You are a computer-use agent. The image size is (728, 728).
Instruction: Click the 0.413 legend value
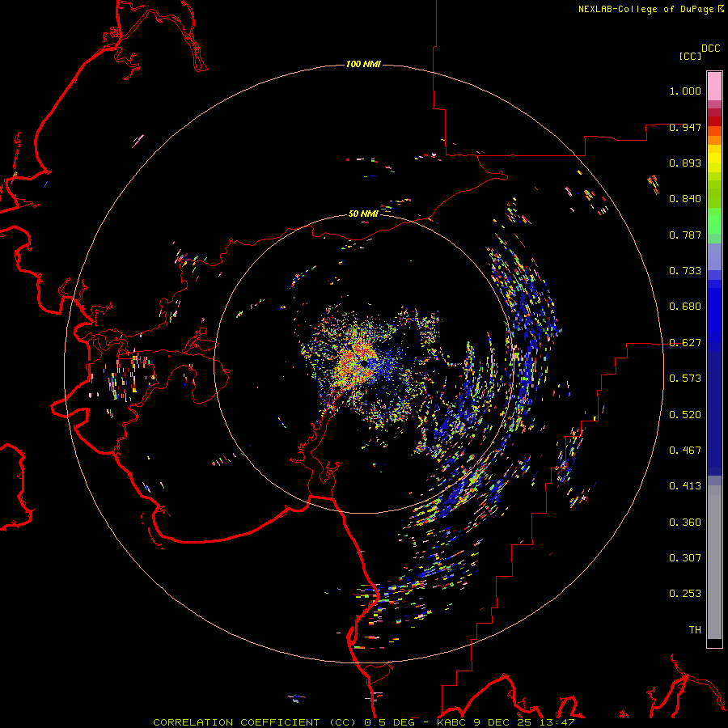tap(685, 486)
